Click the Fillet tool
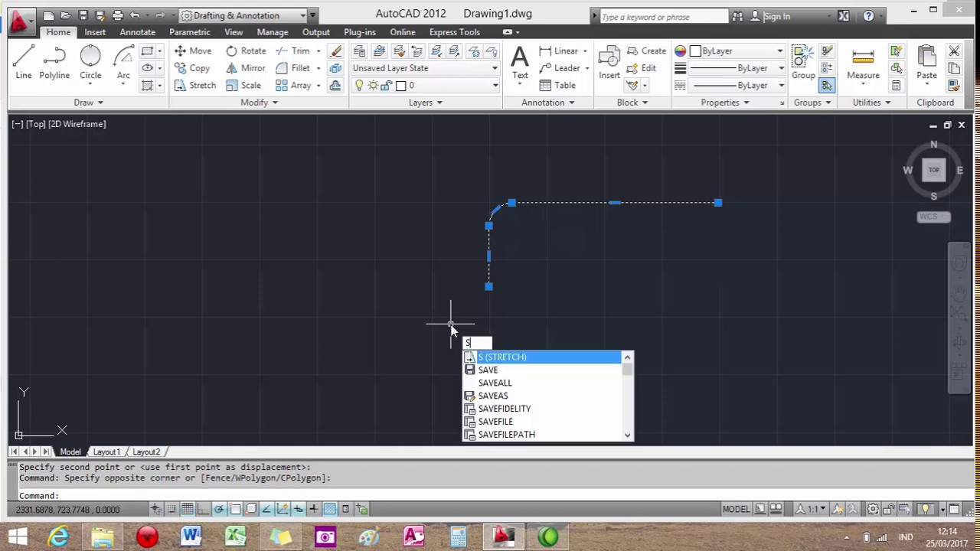The height and width of the screenshot is (551, 980). click(293, 68)
